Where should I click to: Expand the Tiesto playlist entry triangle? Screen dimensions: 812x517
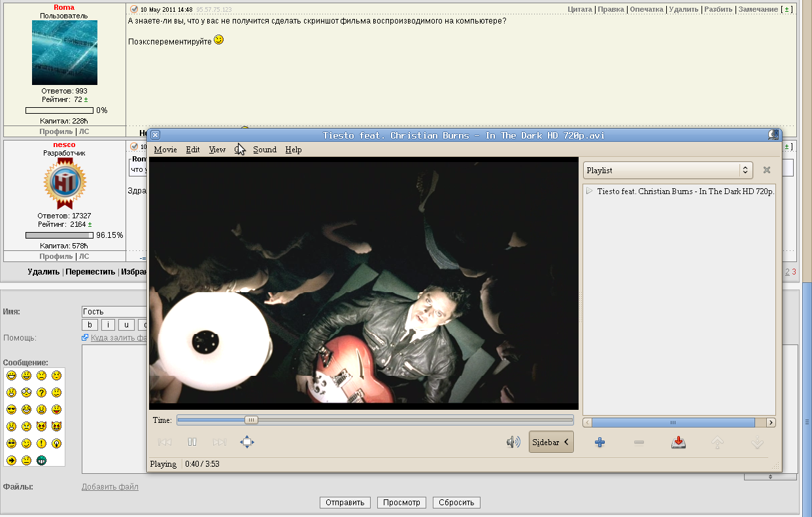(589, 192)
